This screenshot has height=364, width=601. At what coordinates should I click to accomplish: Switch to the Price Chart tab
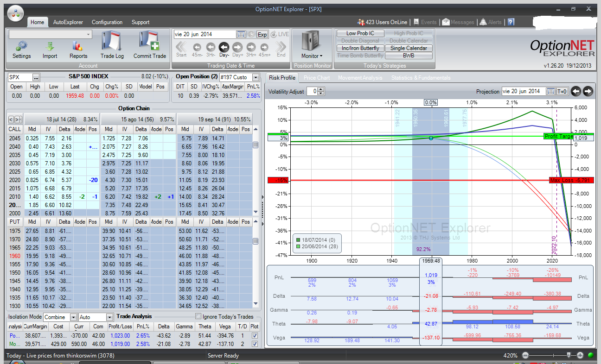click(x=317, y=78)
